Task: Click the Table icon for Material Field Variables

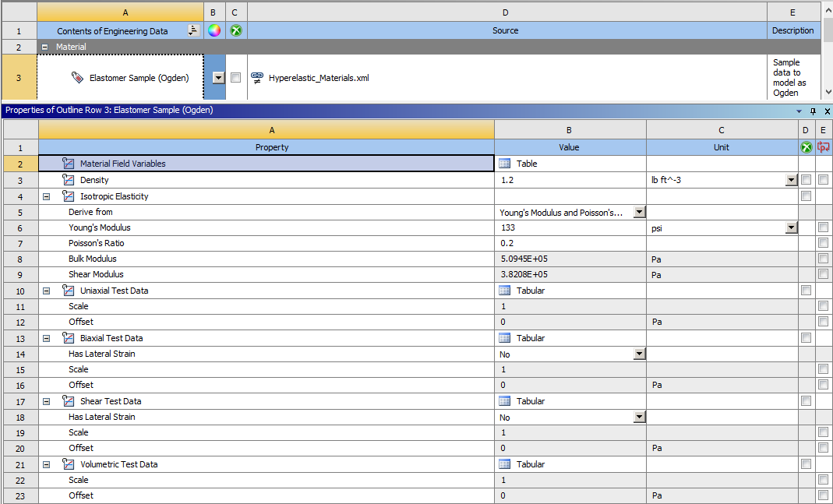Action: click(x=505, y=164)
